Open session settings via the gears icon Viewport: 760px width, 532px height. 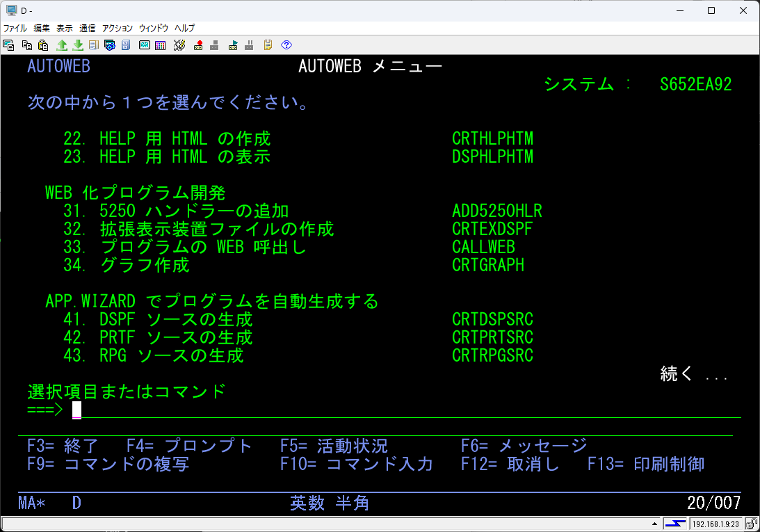pos(110,45)
